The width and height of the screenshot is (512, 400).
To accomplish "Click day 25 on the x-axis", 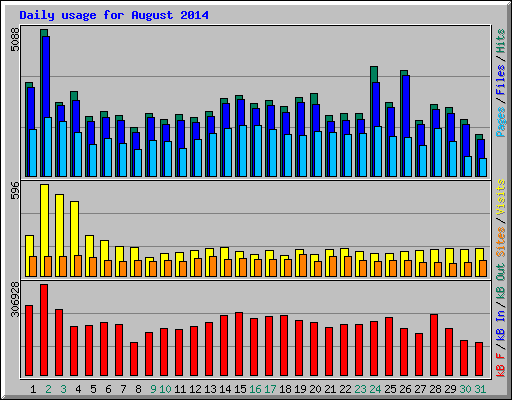I will point(390,389).
